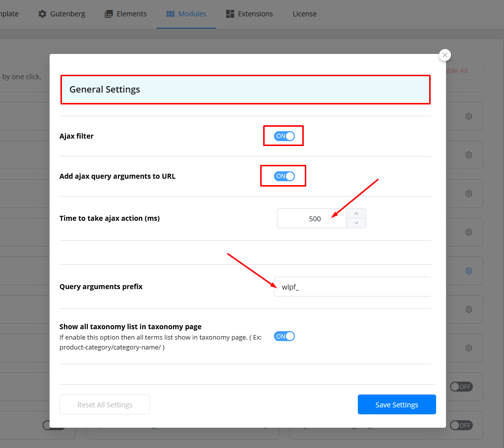Viewport: 504px width, 448px height.
Task: Open the Template tab
Action: 9,14
